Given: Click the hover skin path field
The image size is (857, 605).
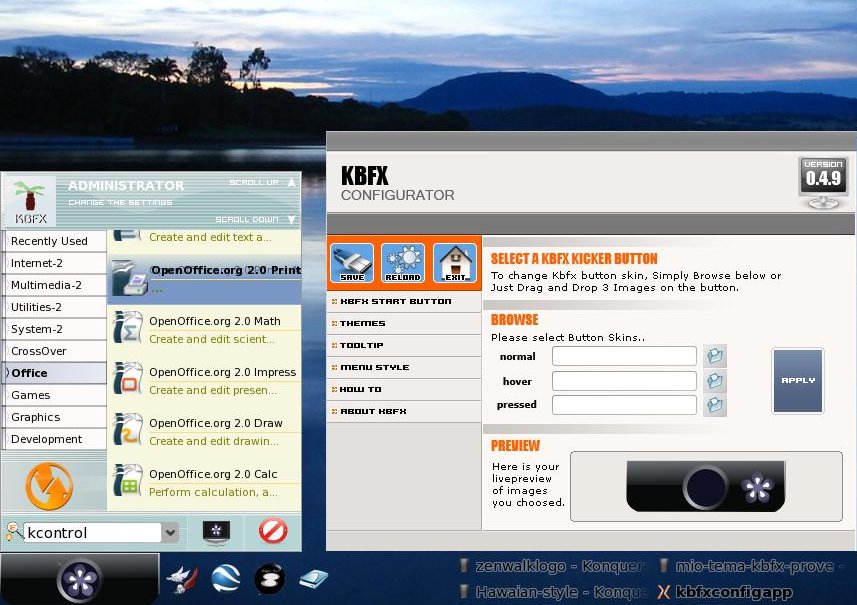Looking at the screenshot, I should 624,381.
